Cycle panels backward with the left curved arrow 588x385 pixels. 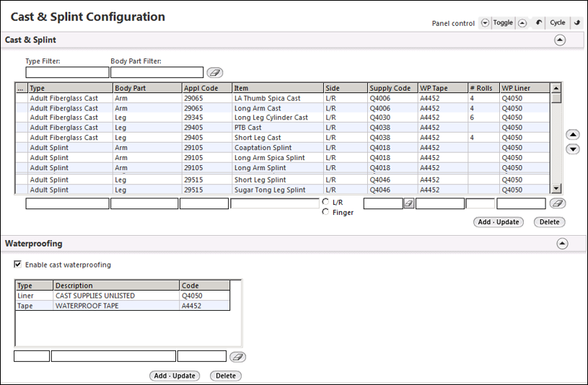pos(538,22)
